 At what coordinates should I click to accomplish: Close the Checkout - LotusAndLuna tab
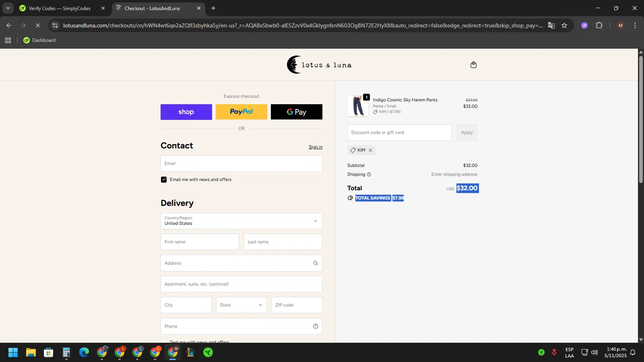199,8
